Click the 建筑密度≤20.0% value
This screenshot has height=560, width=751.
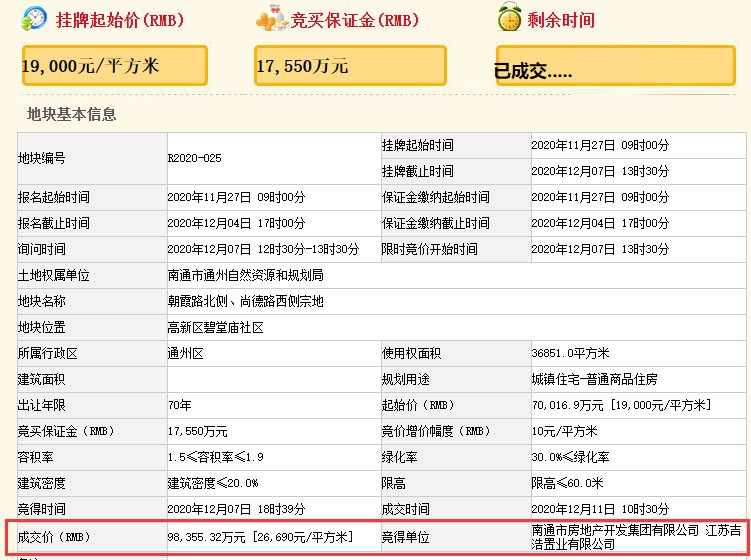coord(213,483)
